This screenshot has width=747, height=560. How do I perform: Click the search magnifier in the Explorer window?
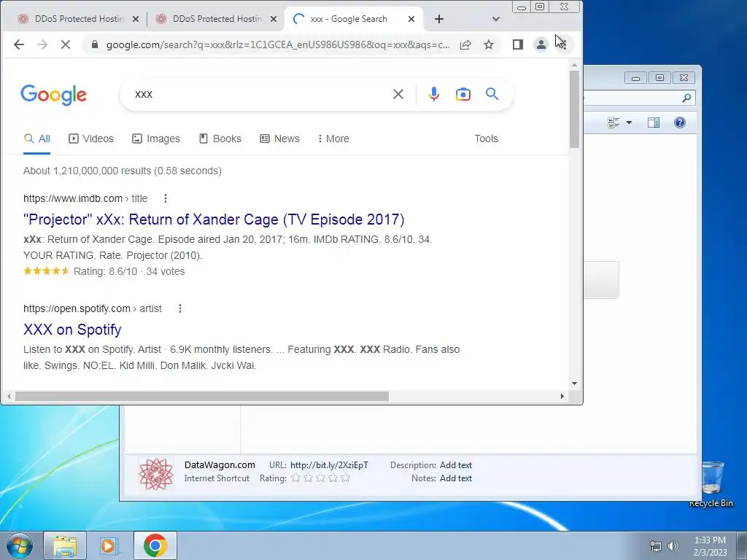point(686,98)
